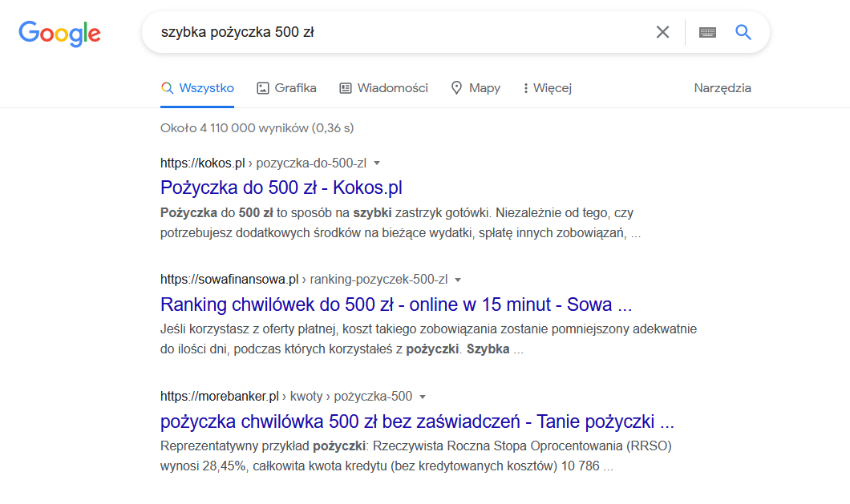Expand the morebanker.pl result menu arrow
This screenshot has height=504, width=850.
click(x=423, y=396)
